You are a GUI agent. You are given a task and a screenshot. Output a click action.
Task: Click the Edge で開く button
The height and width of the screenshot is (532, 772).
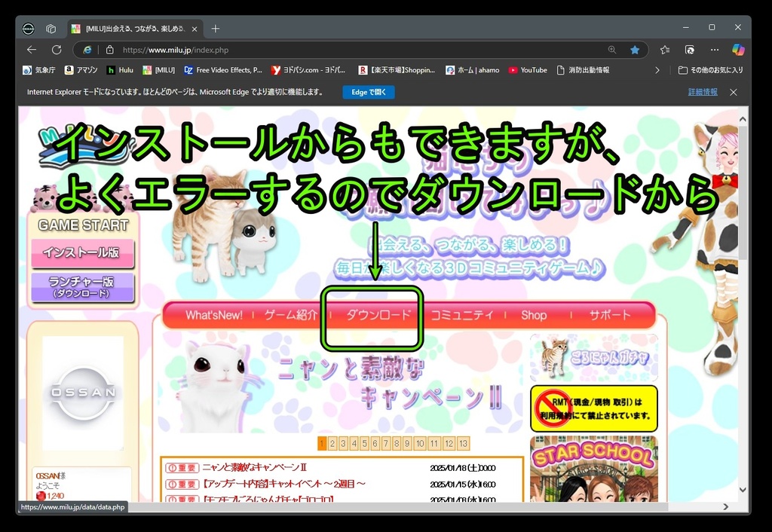369,92
